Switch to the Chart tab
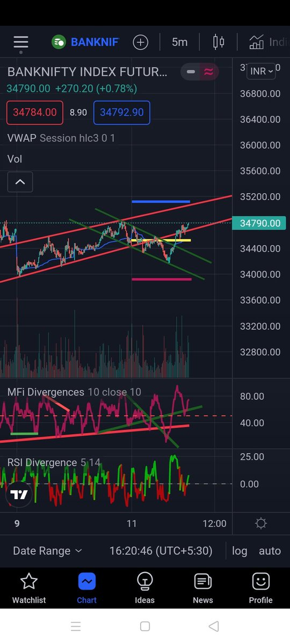290x644 pixels. tap(86, 588)
